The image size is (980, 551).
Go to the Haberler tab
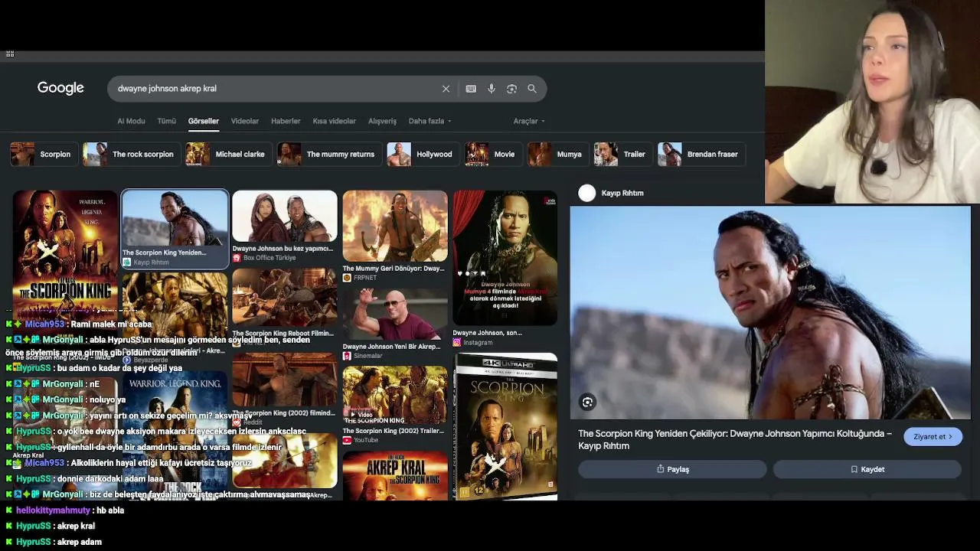coord(286,121)
